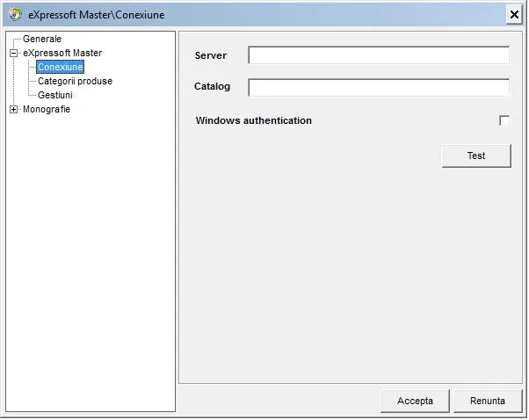Click the Test connection button
The image size is (529, 420).
476,156
